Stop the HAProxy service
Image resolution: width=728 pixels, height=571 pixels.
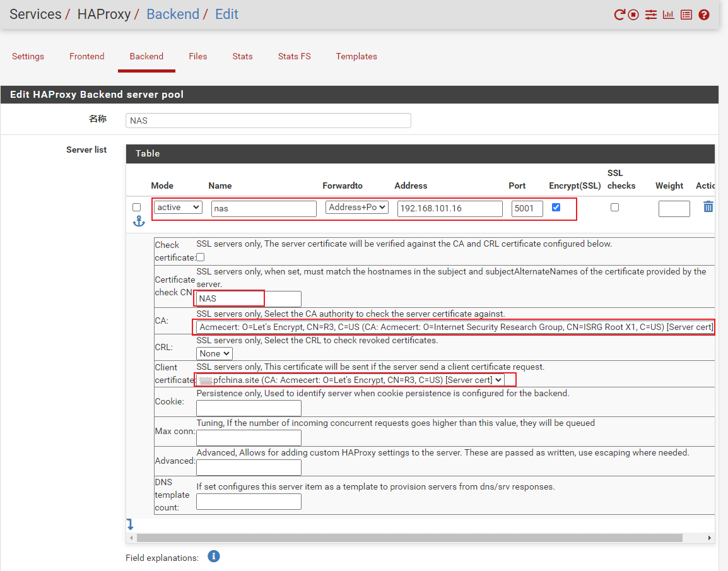point(633,15)
